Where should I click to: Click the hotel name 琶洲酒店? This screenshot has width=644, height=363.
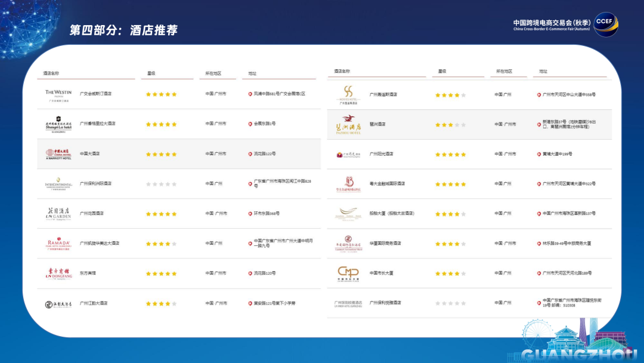click(x=377, y=124)
